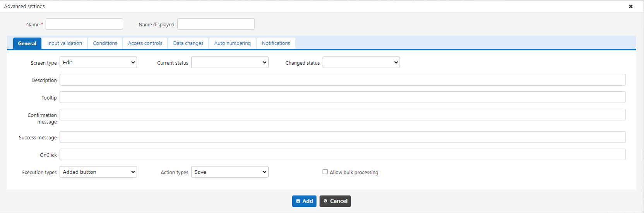Click the Tooltip text field
Screen dimensions: 644x213
tap(343, 97)
